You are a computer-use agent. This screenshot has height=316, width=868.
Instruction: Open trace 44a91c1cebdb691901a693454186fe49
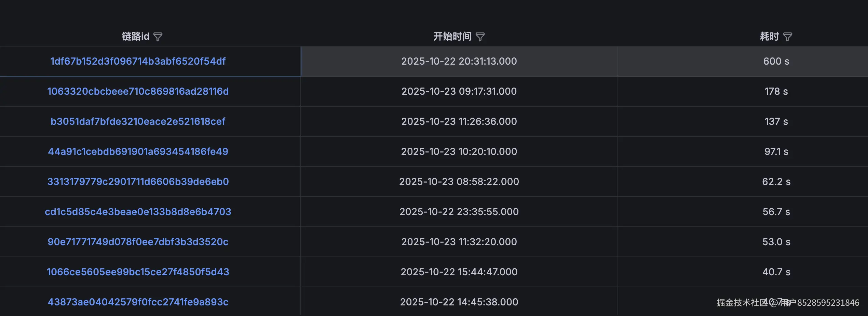pyautogui.click(x=138, y=152)
